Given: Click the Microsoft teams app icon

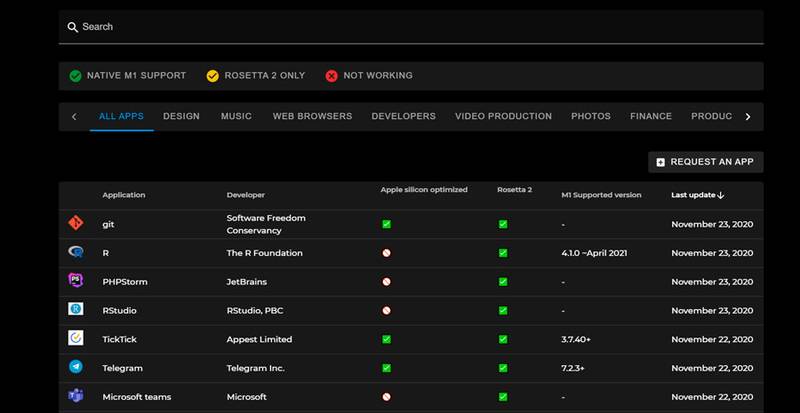Looking at the screenshot, I should (x=76, y=396).
